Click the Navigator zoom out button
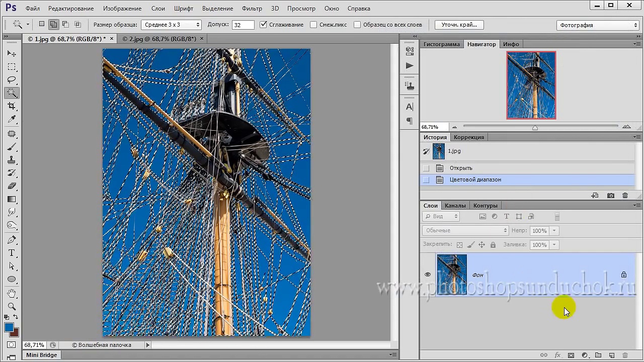The image size is (644, 362). [455, 127]
